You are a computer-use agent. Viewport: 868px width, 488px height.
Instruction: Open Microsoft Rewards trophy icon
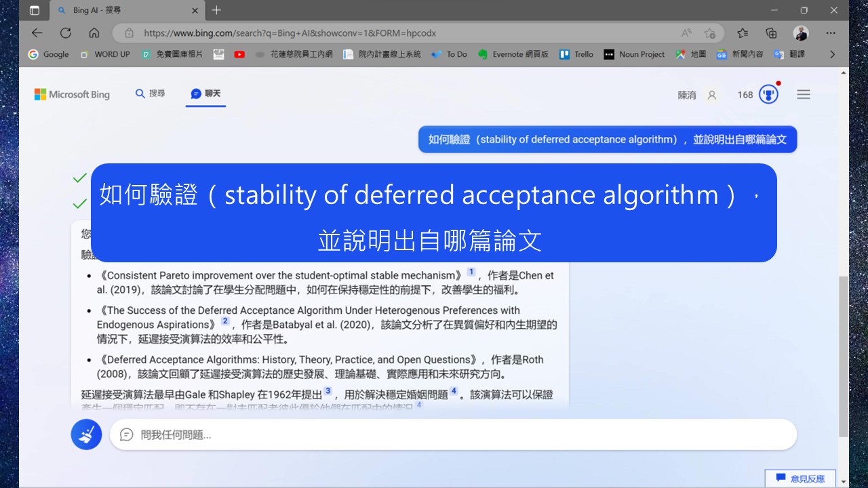[x=768, y=95]
